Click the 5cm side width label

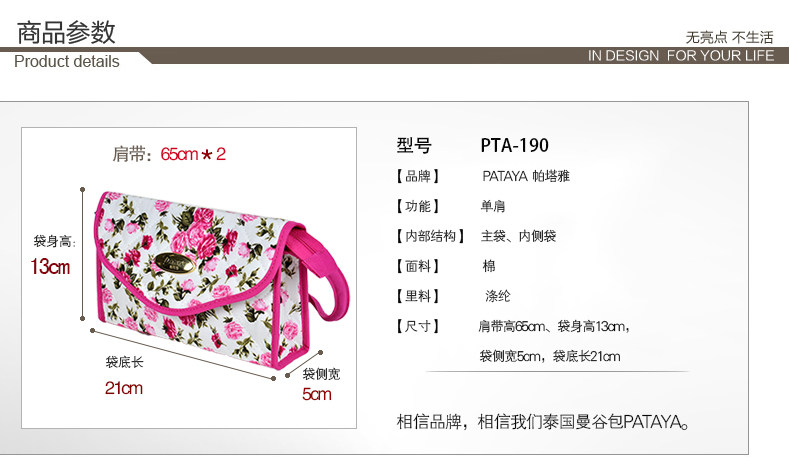317,394
